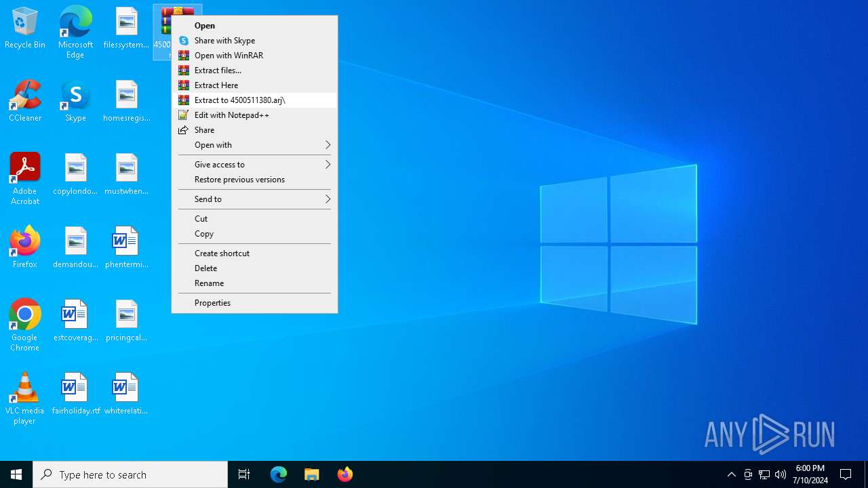868x488 pixels.
Task: Select the filessystem image file icon
Action: (x=126, y=28)
